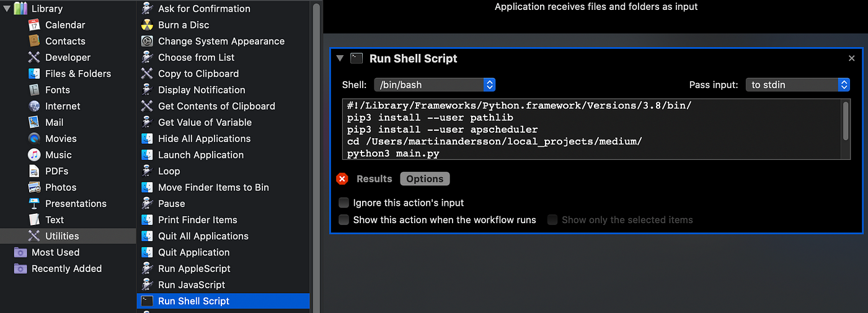The image size is (868, 313).
Task: Click the python3 main.py script line
Action: point(393,154)
